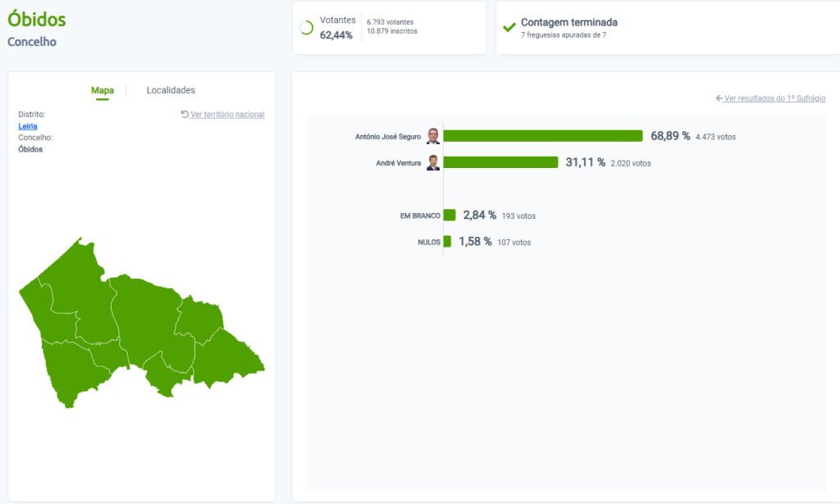Image resolution: width=840 pixels, height=504 pixels.
Task: Click the 68,89 % value
Action: click(670, 136)
